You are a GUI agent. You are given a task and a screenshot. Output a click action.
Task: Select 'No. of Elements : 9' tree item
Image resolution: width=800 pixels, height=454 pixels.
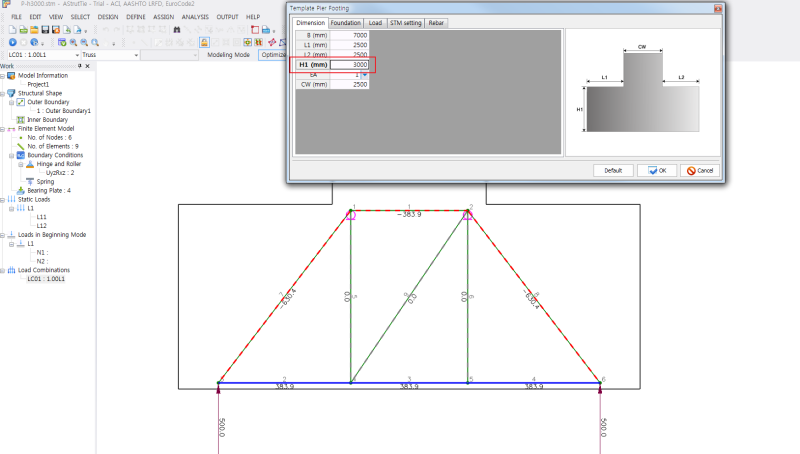point(53,146)
